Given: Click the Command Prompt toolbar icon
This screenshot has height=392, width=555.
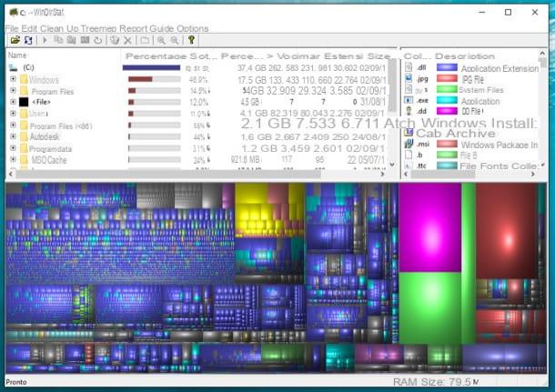Looking at the screenshot, I should (85, 40).
